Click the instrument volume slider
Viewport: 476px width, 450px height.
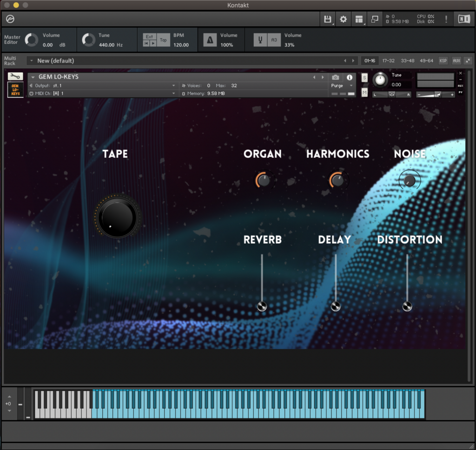[436, 95]
